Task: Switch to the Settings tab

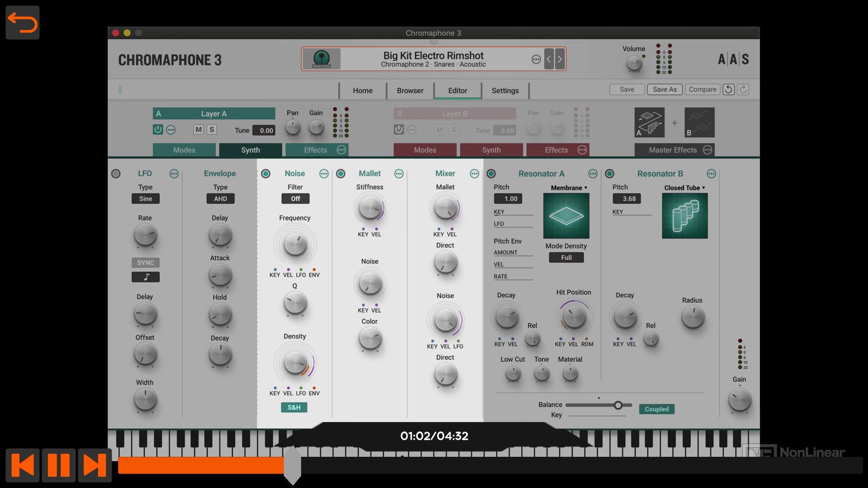Action: click(x=505, y=91)
